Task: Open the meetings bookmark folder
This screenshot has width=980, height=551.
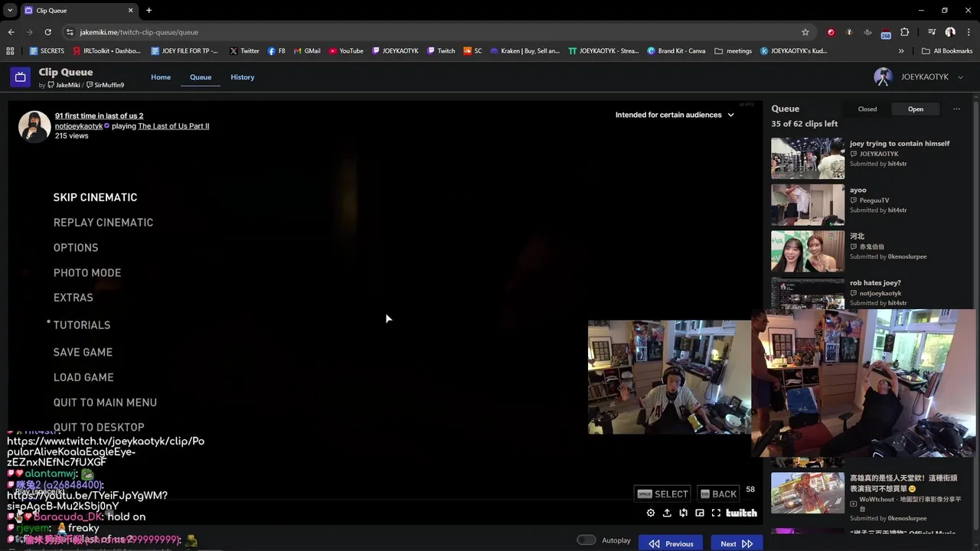Action: [x=733, y=51]
